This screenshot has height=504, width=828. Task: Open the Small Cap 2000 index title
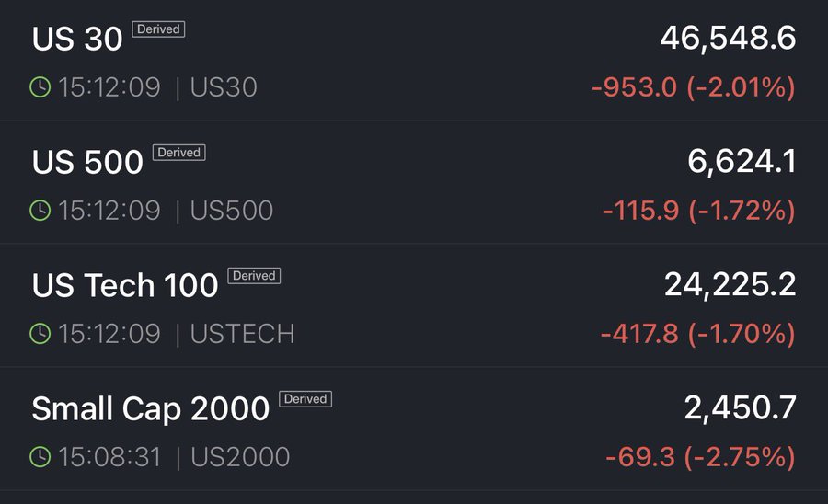pyautogui.click(x=151, y=408)
